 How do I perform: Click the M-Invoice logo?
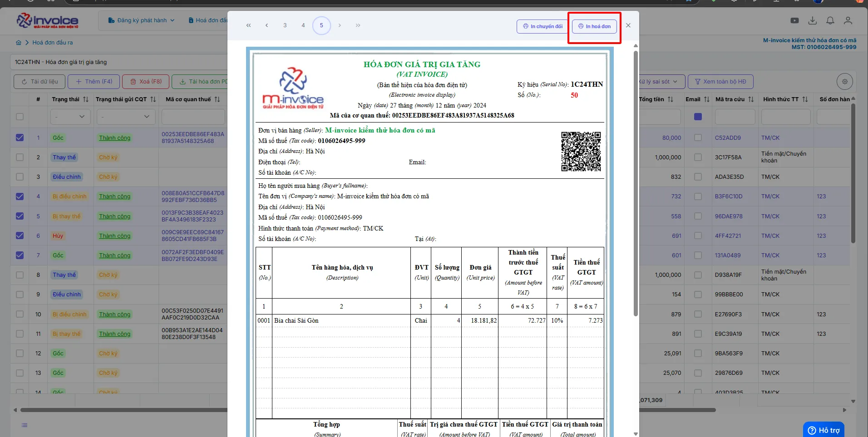coord(47,21)
